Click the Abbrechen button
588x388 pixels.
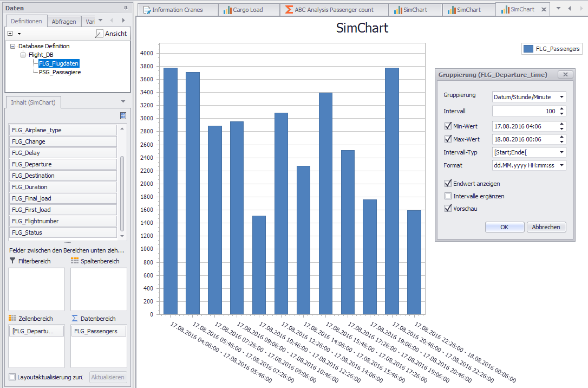(546, 227)
